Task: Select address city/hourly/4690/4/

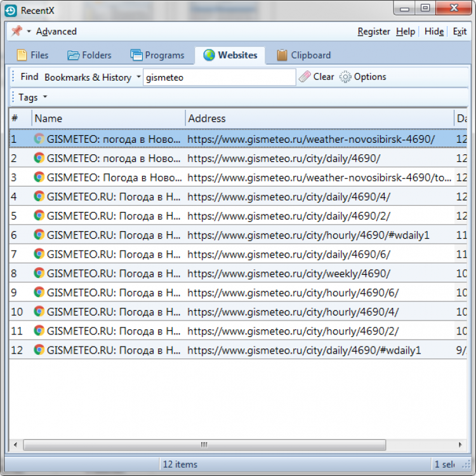Action: pyautogui.click(x=293, y=312)
